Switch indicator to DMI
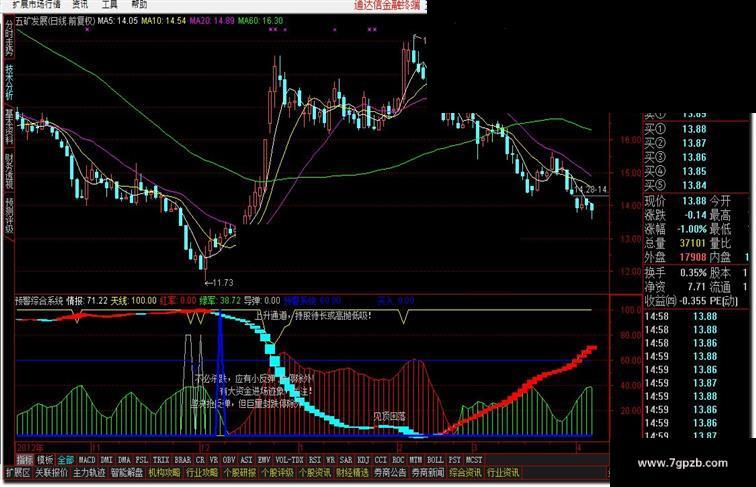Image resolution: width=756 pixels, height=487 pixels. pyautogui.click(x=107, y=460)
